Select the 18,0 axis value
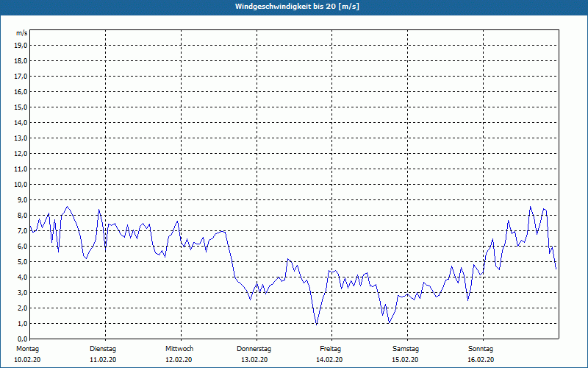The width and height of the screenshot is (588, 368). click(x=21, y=61)
